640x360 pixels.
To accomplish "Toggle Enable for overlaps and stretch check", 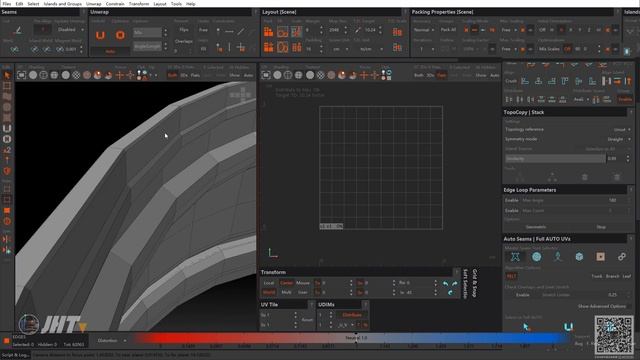I will (523, 295).
